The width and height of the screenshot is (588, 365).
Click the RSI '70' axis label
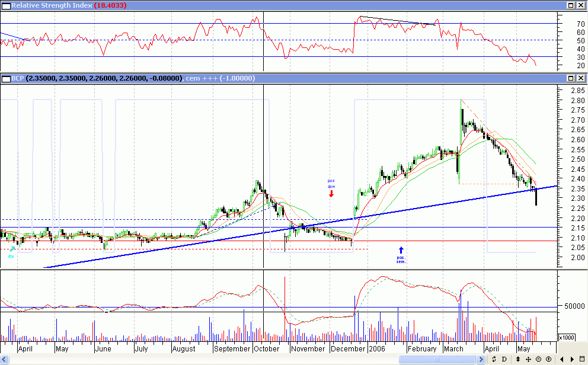click(x=581, y=24)
